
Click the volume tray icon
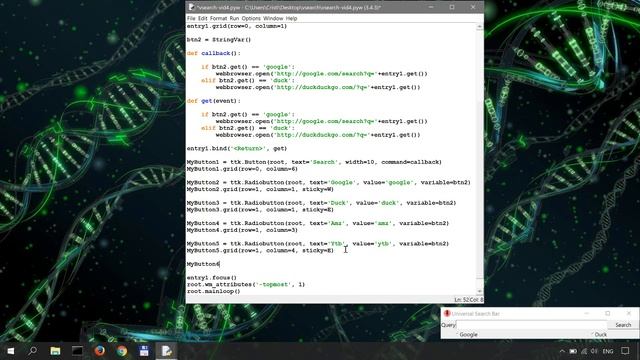tap(594, 351)
